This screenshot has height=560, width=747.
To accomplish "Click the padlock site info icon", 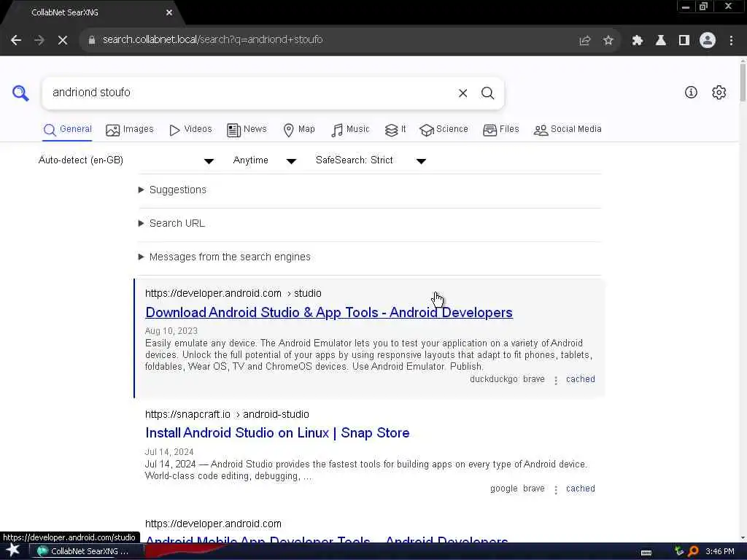I will (92, 40).
